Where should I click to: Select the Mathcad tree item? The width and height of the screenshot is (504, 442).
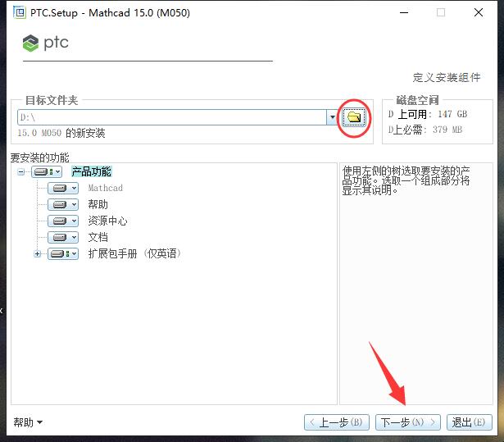[105, 188]
